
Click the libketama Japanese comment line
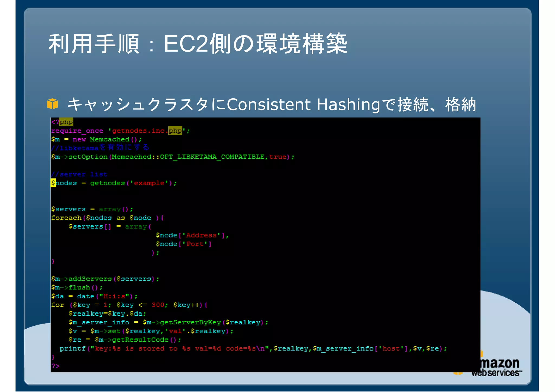tap(100, 148)
